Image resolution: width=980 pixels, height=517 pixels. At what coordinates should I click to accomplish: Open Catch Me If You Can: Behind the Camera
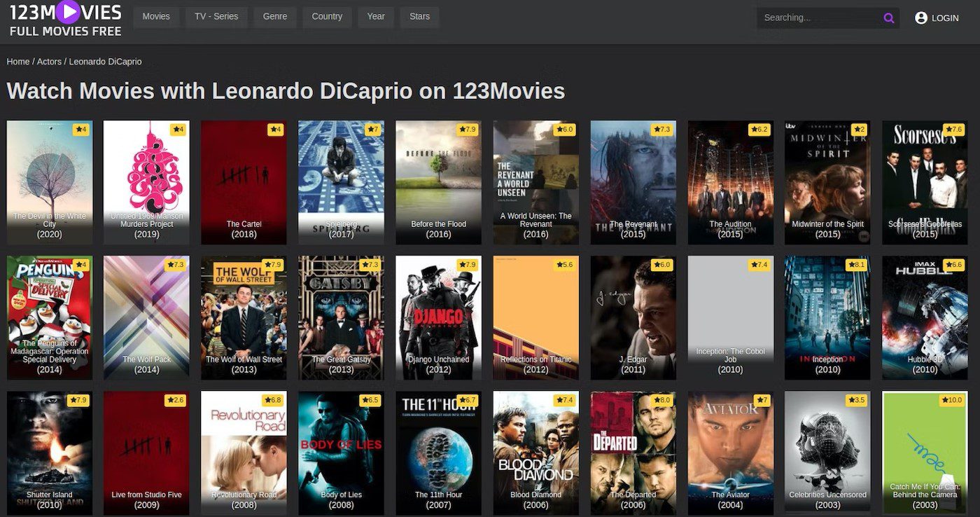click(925, 453)
